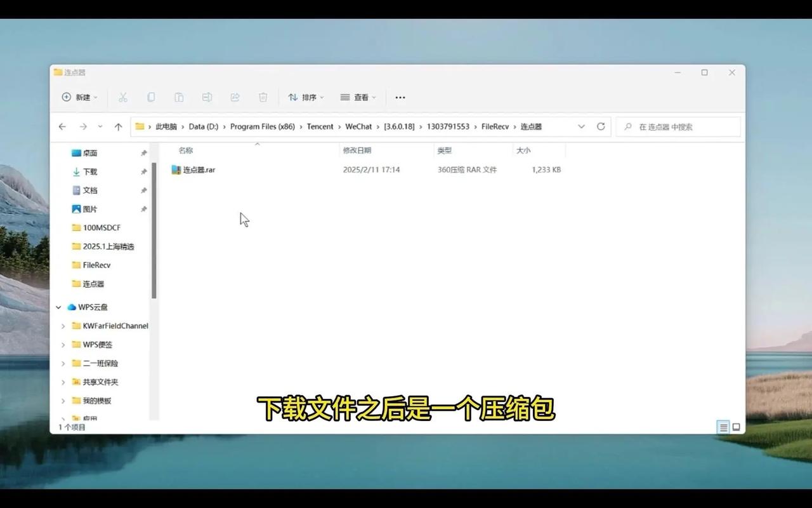
Task: Open the FileRecv folder in sidebar
Action: tap(91, 265)
